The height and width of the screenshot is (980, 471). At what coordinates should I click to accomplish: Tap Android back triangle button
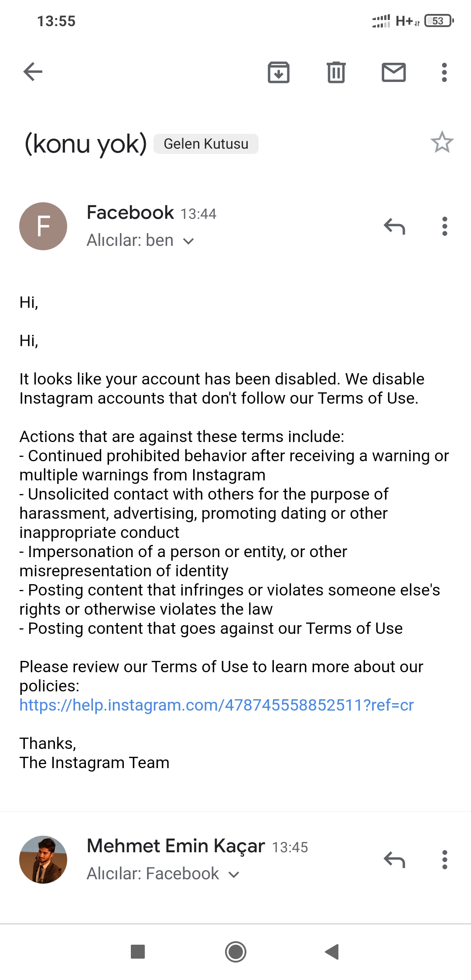(332, 952)
